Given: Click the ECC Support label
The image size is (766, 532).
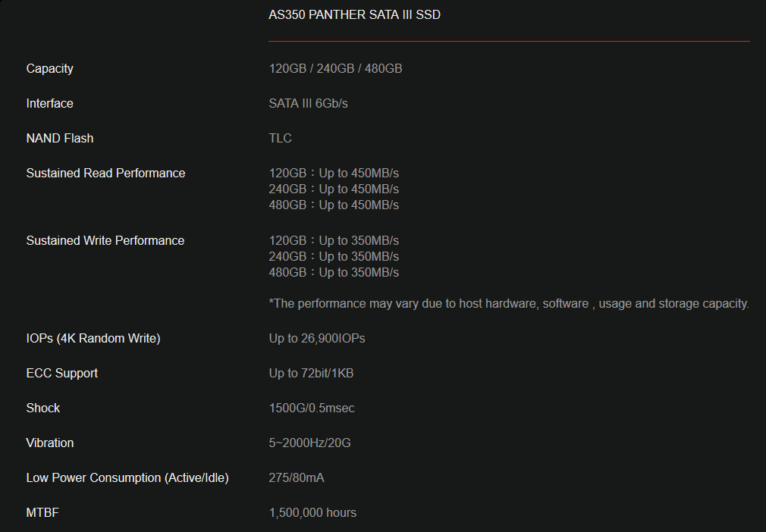Looking at the screenshot, I should click(x=62, y=373).
